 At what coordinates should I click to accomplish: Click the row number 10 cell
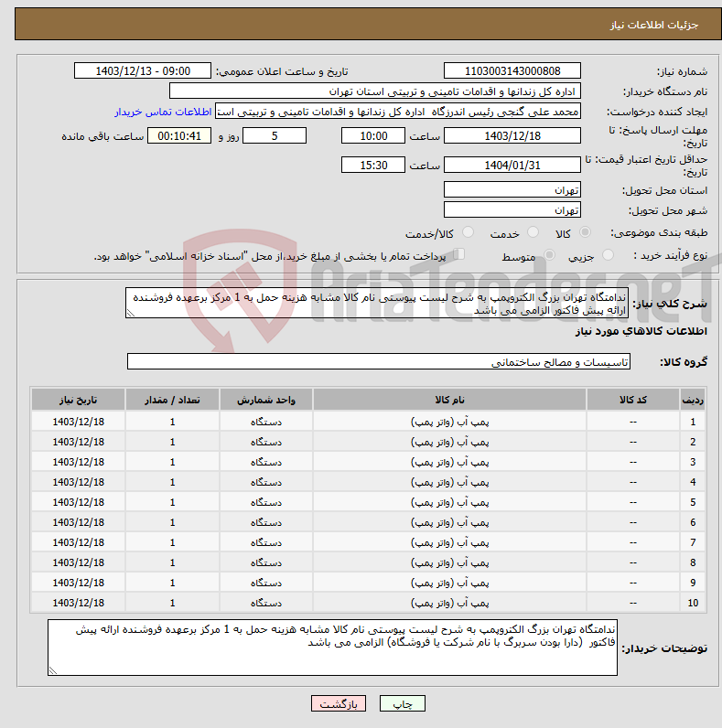click(693, 603)
